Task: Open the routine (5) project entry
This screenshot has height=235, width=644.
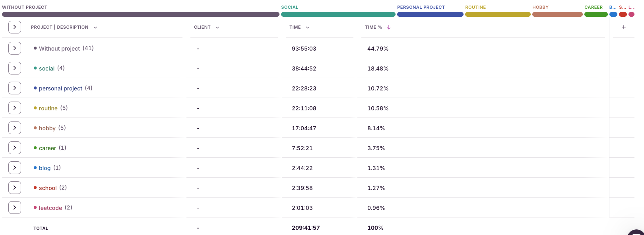Action: tap(51, 108)
